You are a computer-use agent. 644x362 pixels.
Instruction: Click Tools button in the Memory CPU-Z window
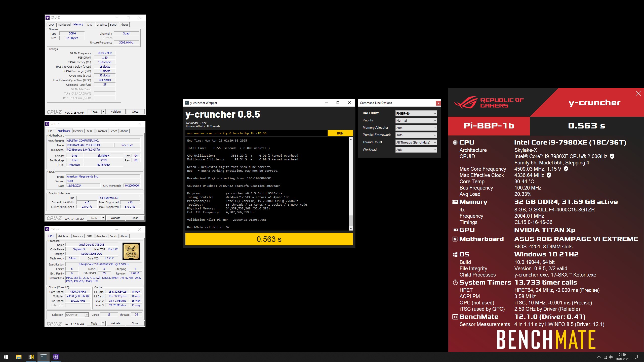[94, 112]
